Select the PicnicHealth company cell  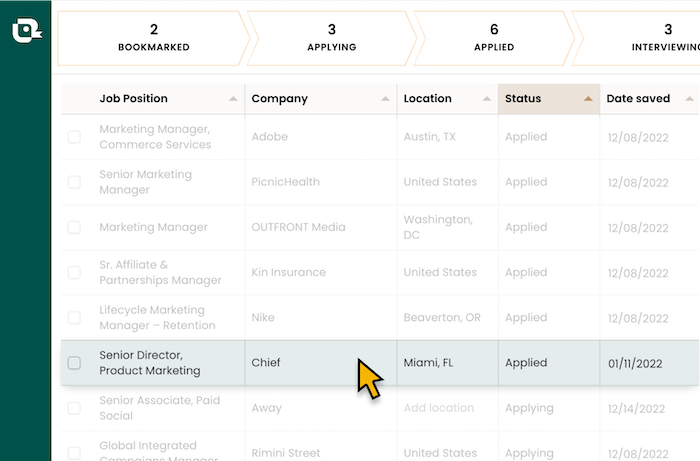pos(321,182)
